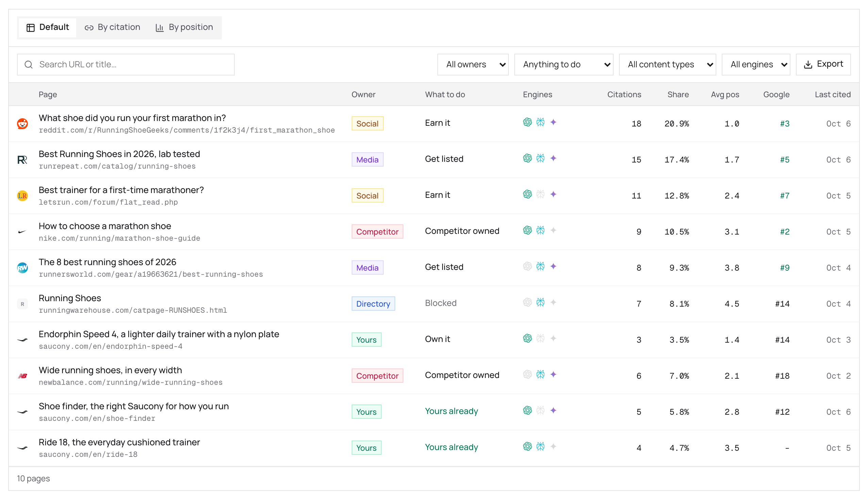
Task: Focus the Search URL or title field
Action: [126, 65]
